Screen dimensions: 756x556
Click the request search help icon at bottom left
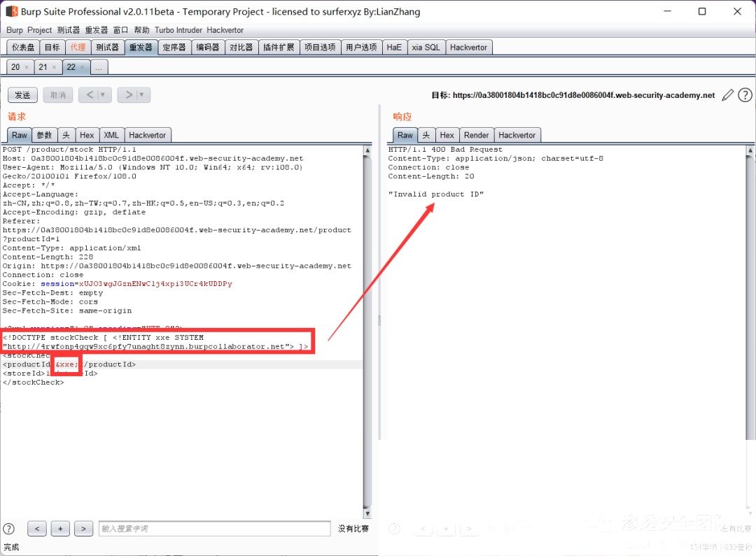coord(8,529)
